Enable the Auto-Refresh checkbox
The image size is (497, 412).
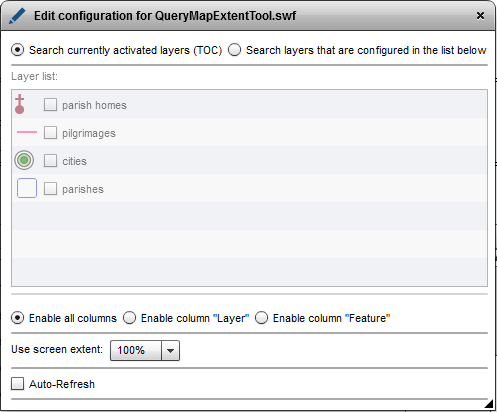17,384
